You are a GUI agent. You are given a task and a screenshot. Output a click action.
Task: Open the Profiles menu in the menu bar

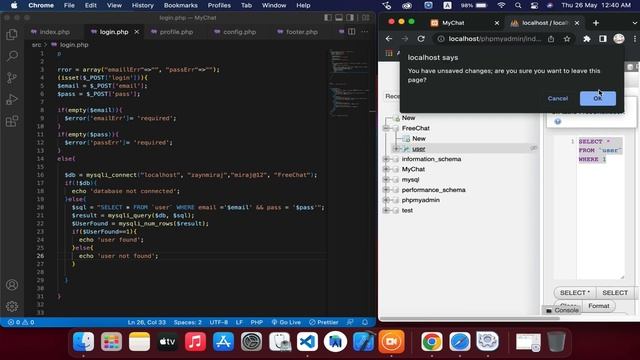point(219,5)
